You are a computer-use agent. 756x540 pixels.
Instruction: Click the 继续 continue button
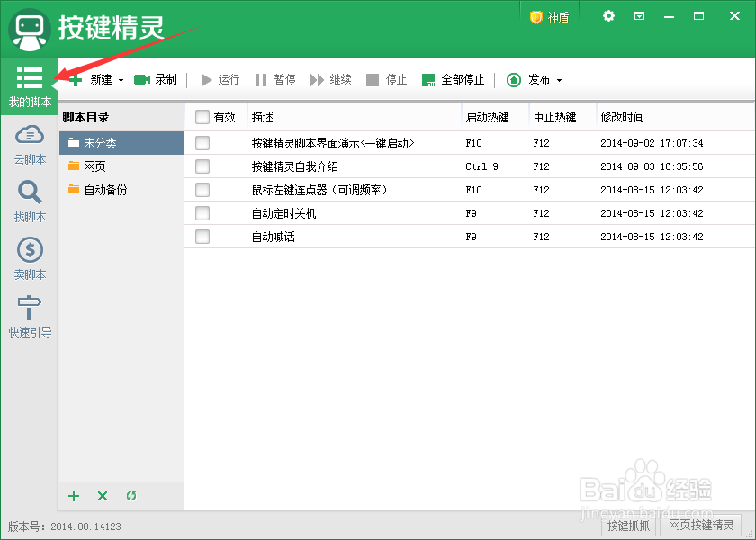(x=331, y=79)
